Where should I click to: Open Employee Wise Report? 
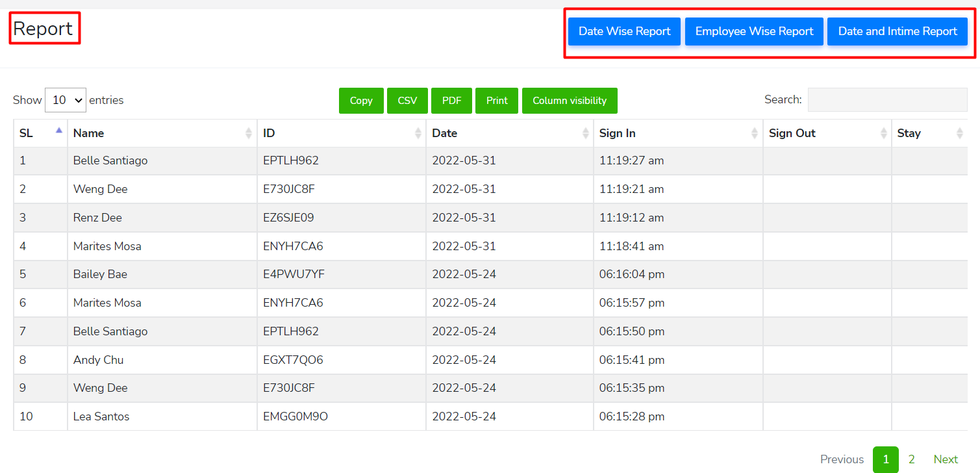click(754, 31)
